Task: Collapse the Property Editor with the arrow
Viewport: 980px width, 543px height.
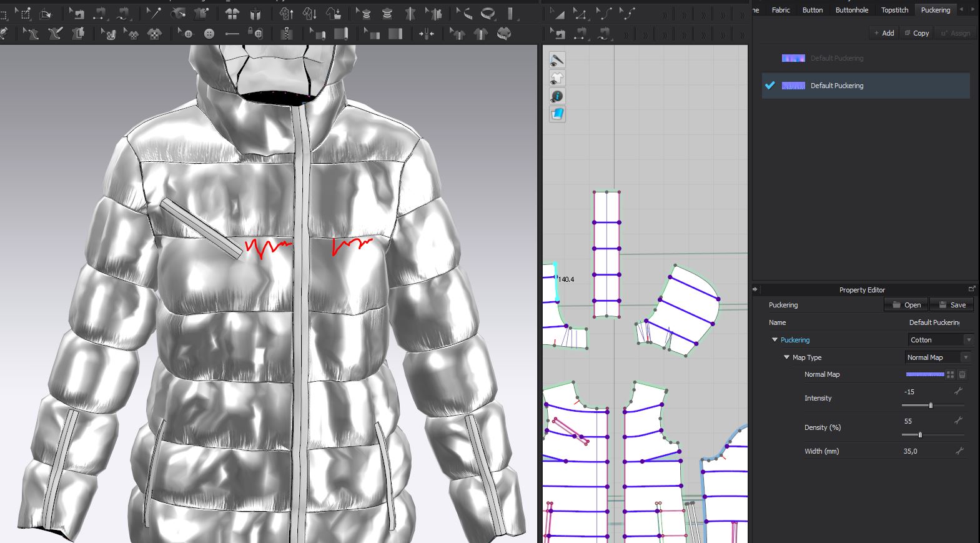Action: tap(755, 289)
